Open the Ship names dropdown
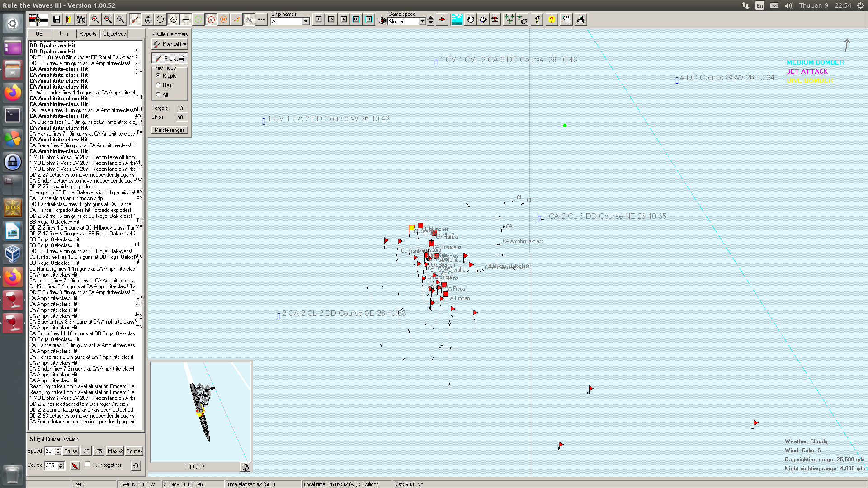868x488 pixels. [306, 21]
